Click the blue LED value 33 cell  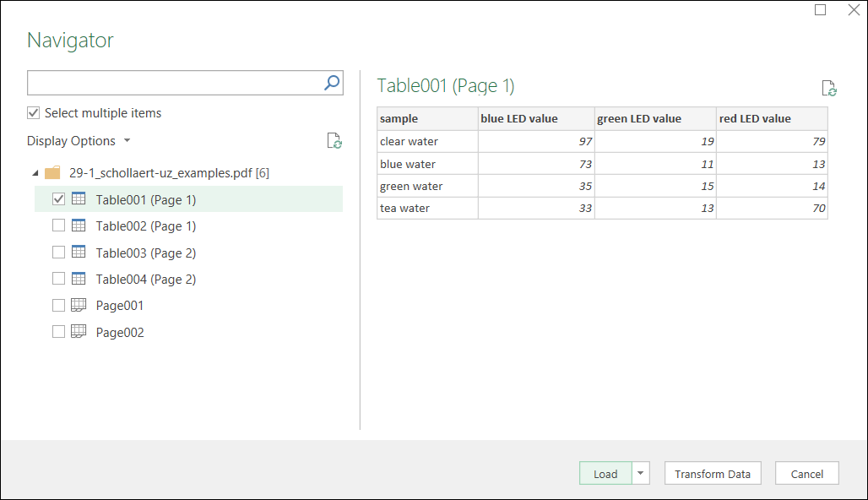536,209
